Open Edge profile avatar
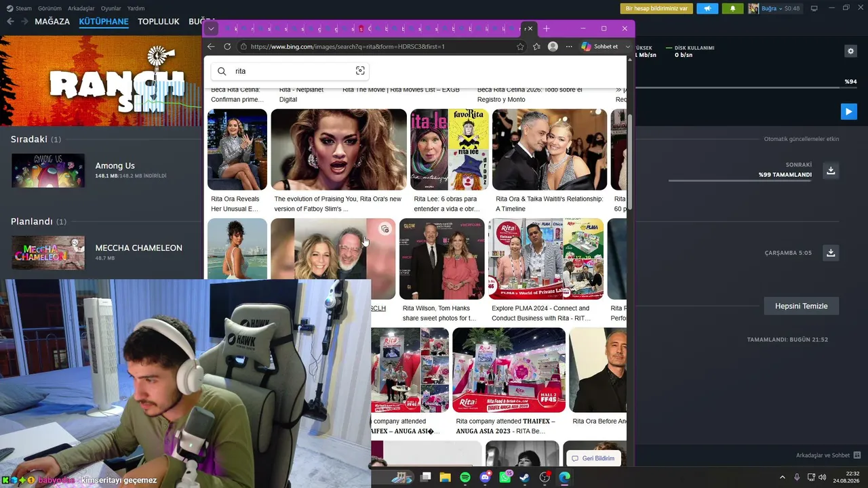Image resolution: width=868 pixels, height=488 pixels. [553, 46]
